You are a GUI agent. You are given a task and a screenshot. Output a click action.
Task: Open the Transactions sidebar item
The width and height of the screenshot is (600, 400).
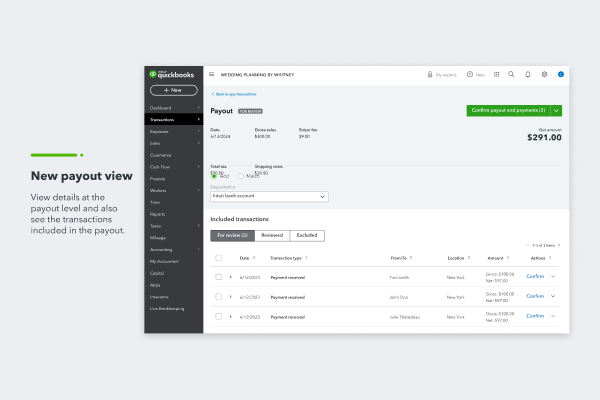(x=174, y=119)
